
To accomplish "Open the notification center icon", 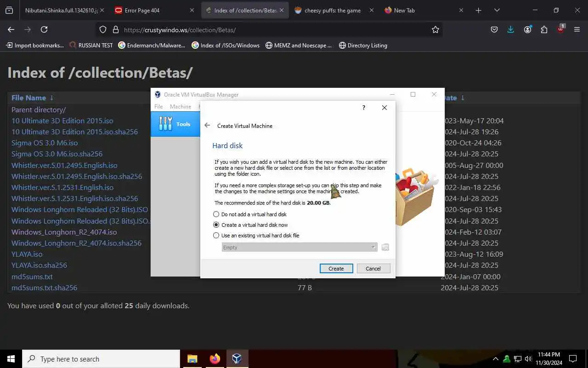I will (x=573, y=359).
